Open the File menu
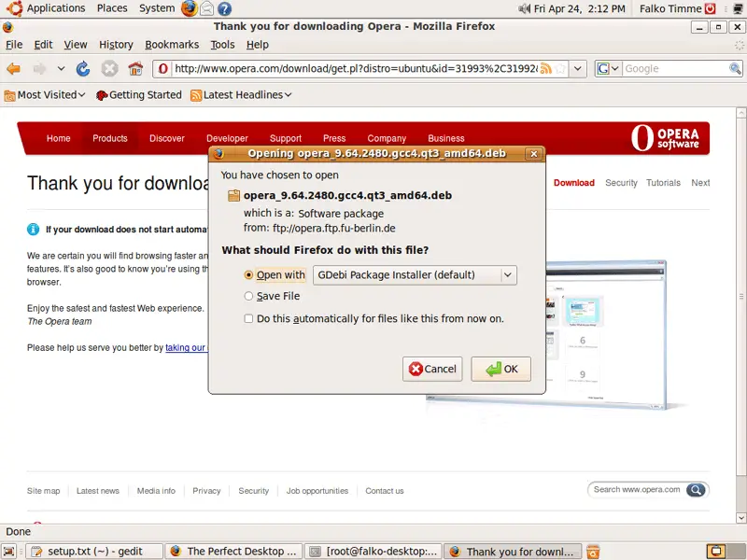The width and height of the screenshot is (747, 560). [14, 45]
